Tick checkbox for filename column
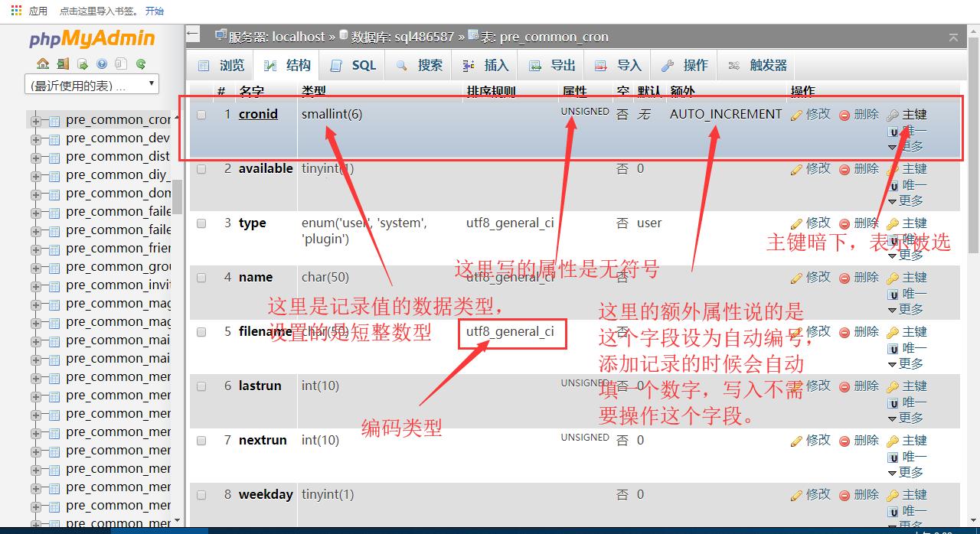This screenshot has height=534, width=980. (x=201, y=332)
